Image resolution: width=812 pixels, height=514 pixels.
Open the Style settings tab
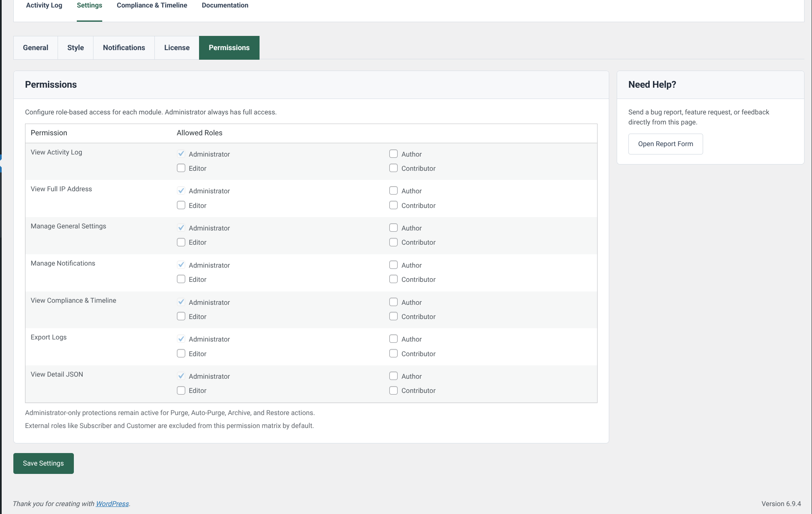click(x=75, y=48)
